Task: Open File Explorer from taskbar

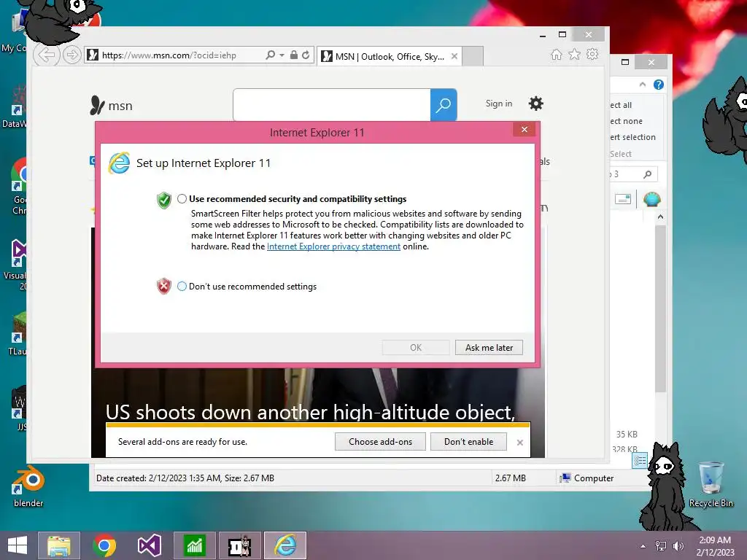Action: pos(59,545)
